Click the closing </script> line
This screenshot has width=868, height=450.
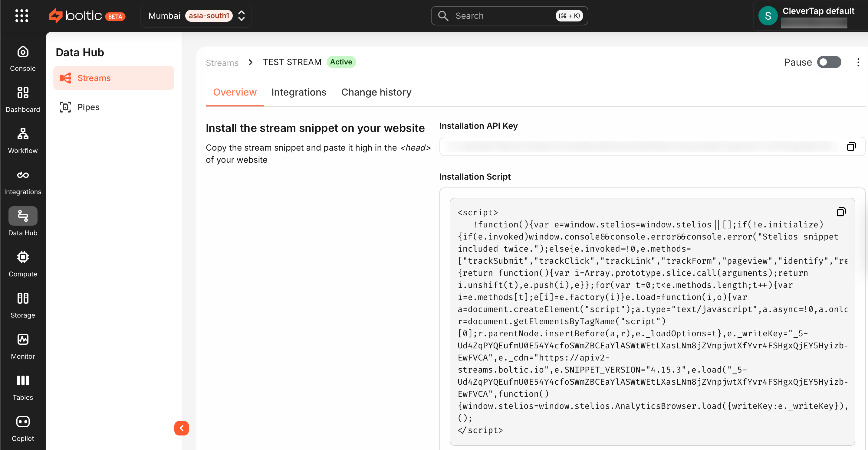point(480,430)
